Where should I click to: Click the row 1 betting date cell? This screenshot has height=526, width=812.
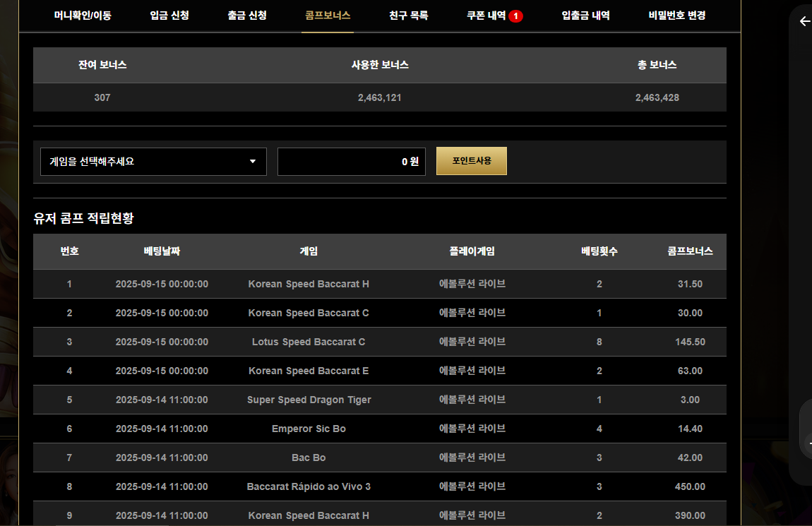(162, 284)
